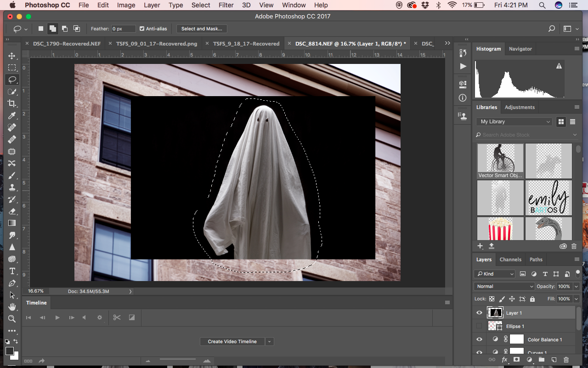Open the layer filter Kind dropdown
Screen dimensions: 588x368
coord(495,274)
